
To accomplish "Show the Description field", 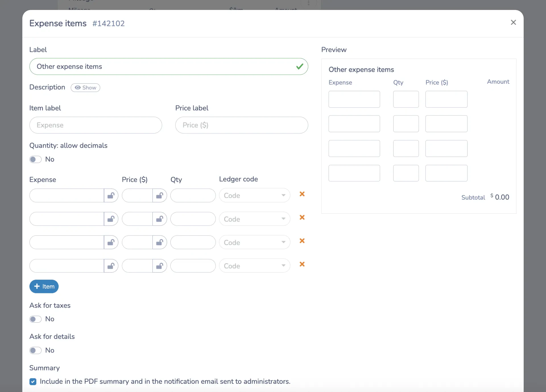I will 85,88.
